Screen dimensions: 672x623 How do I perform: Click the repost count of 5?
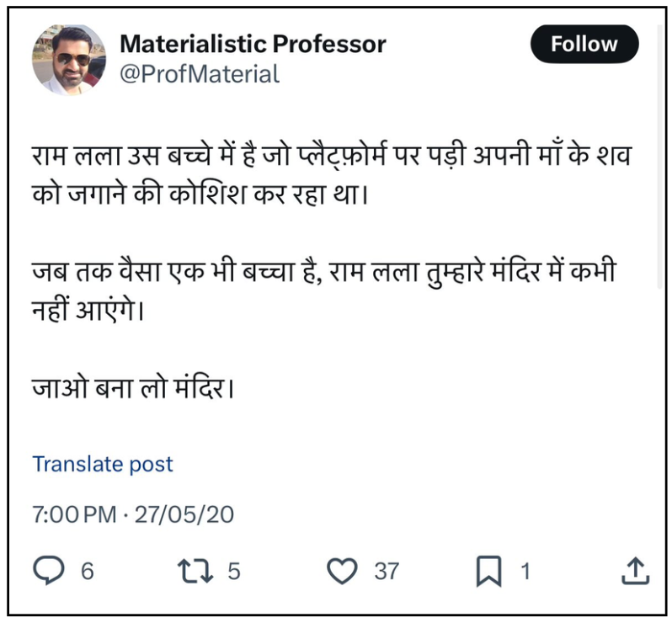point(234,572)
